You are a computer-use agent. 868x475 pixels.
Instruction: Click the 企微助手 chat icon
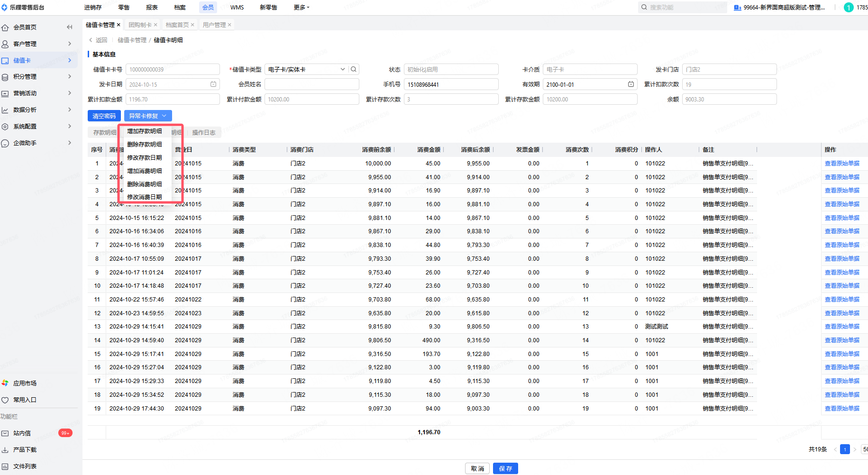point(5,143)
